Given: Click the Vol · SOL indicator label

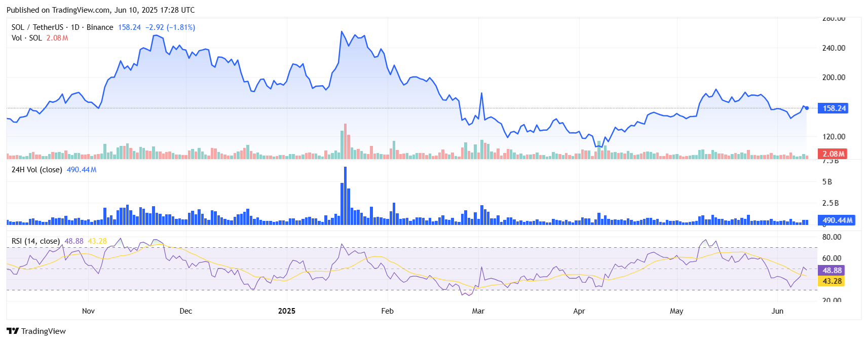Looking at the screenshot, I should pyautogui.click(x=26, y=38).
